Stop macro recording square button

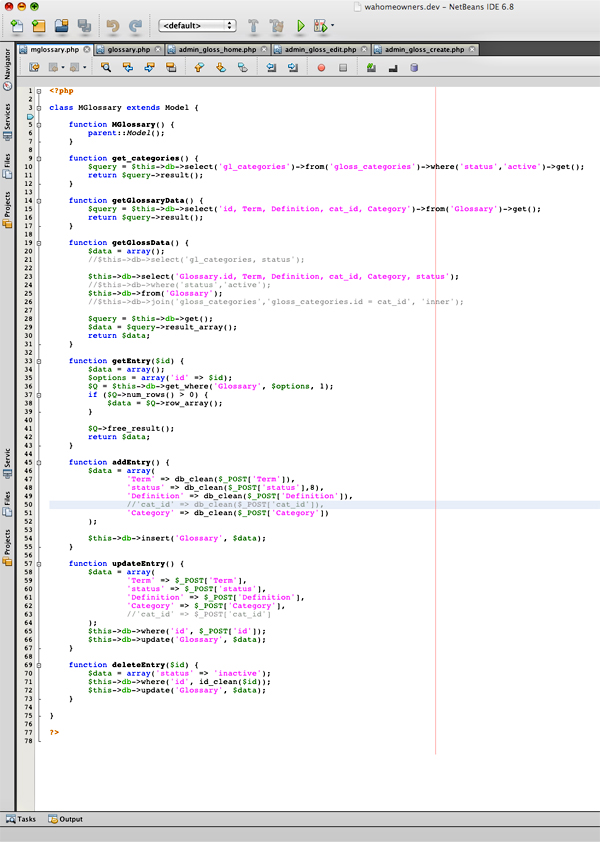[343, 68]
